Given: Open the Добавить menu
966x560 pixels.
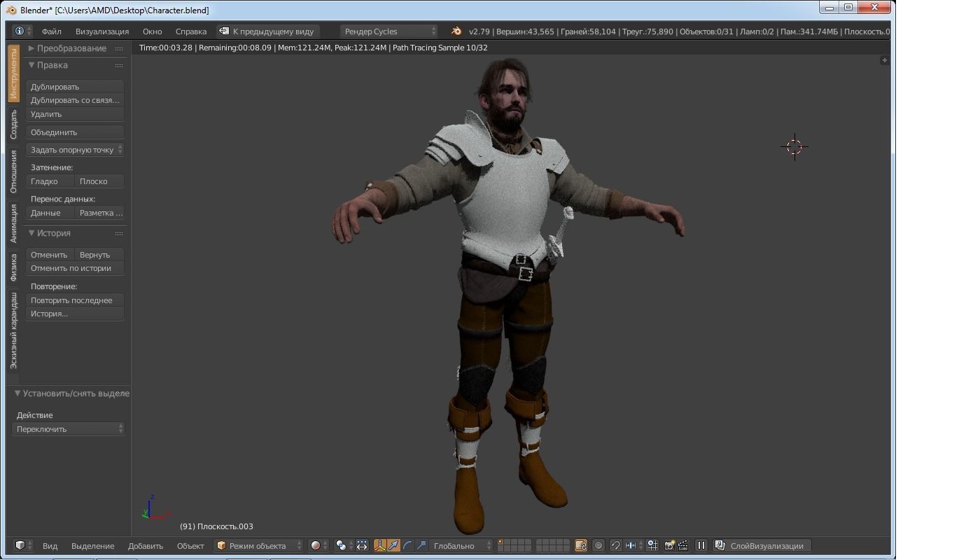Looking at the screenshot, I should pyautogui.click(x=146, y=546).
